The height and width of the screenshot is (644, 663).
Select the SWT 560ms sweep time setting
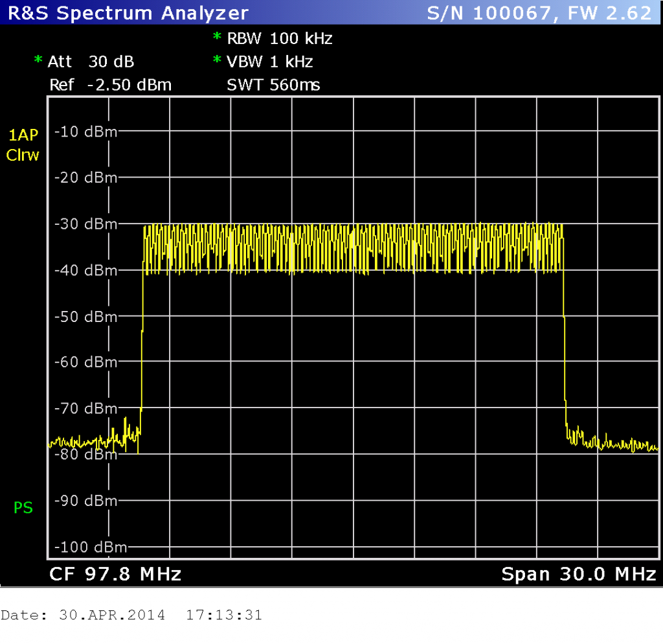(273, 85)
